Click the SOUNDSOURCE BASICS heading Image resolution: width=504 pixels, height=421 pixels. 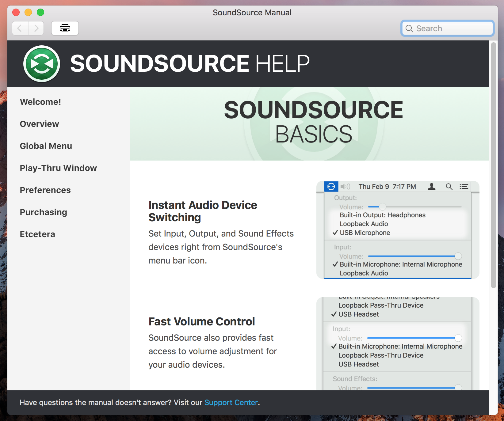(314, 122)
